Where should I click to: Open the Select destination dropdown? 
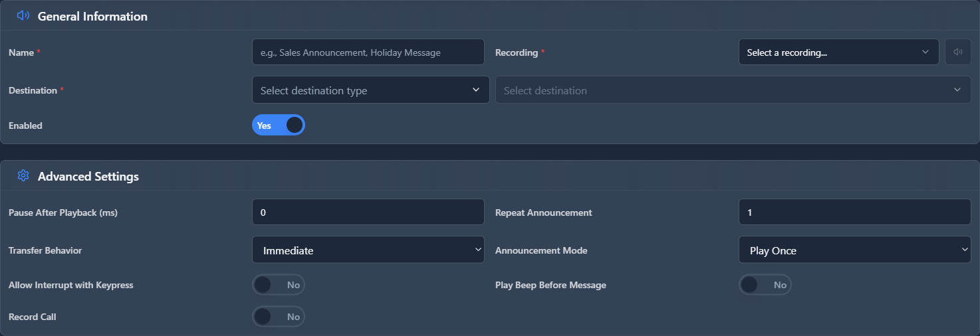point(733,90)
